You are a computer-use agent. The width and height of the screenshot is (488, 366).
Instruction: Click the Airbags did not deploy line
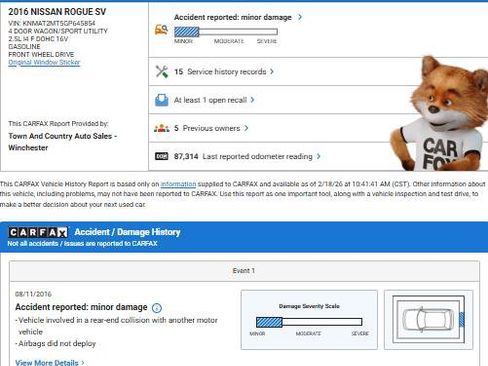click(x=56, y=344)
